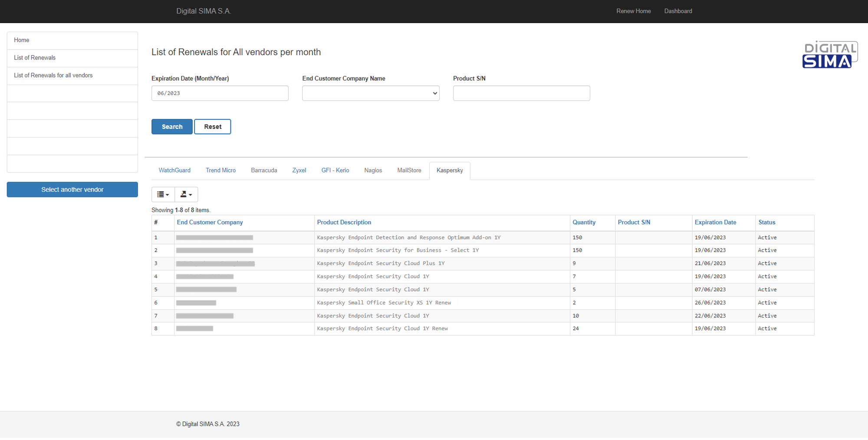Sort by End Customer Company column
Image resolution: width=868 pixels, height=440 pixels.
[x=210, y=223]
